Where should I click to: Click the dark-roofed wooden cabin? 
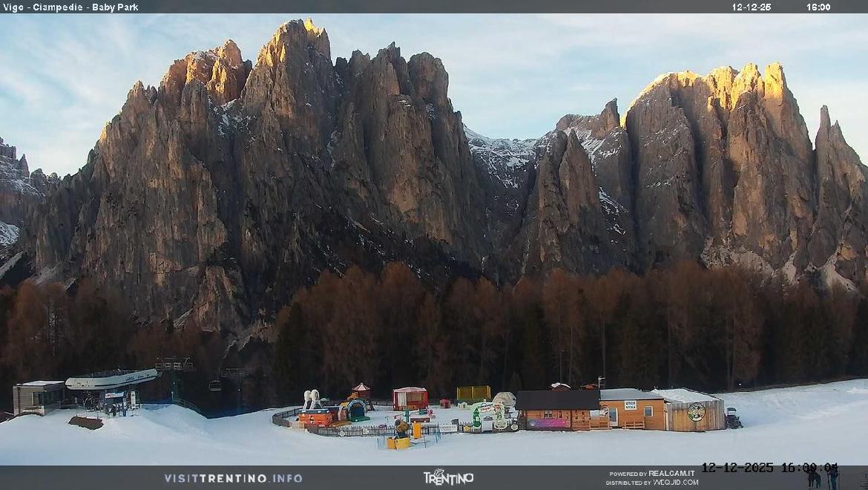pos(557,409)
